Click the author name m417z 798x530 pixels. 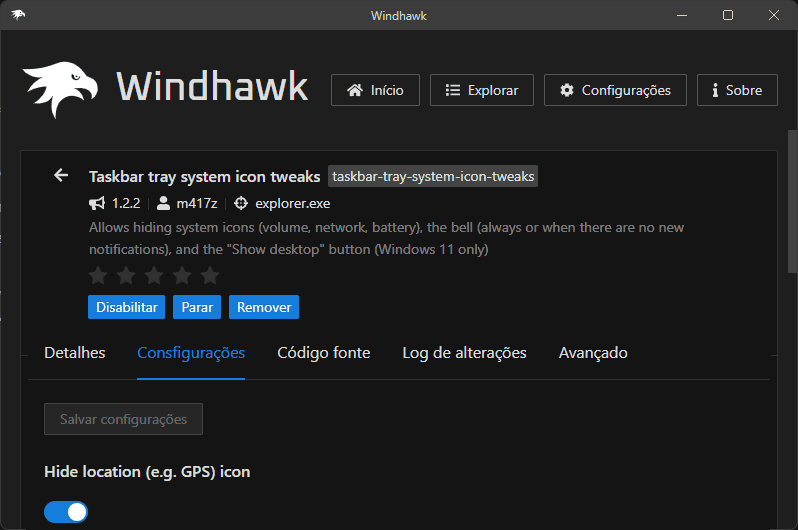click(197, 204)
